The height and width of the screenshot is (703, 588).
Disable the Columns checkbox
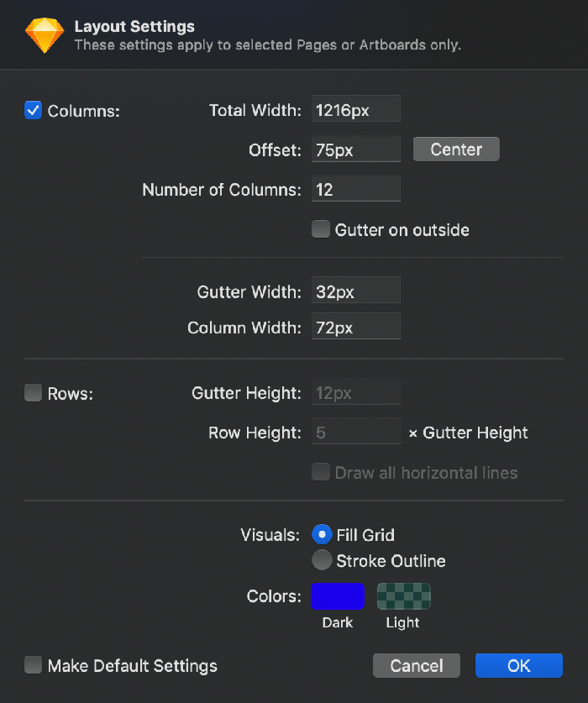[x=34, y=110]
